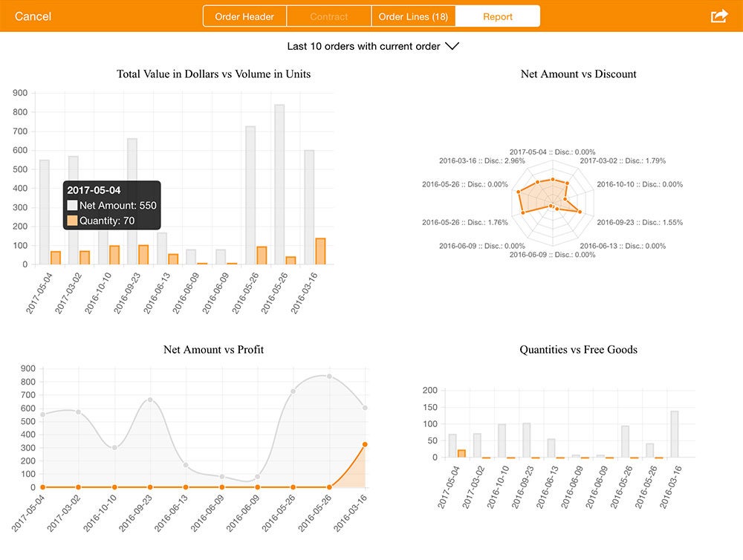
Task: Open the Order Lines (18) tab
Action: pos(413,16)
